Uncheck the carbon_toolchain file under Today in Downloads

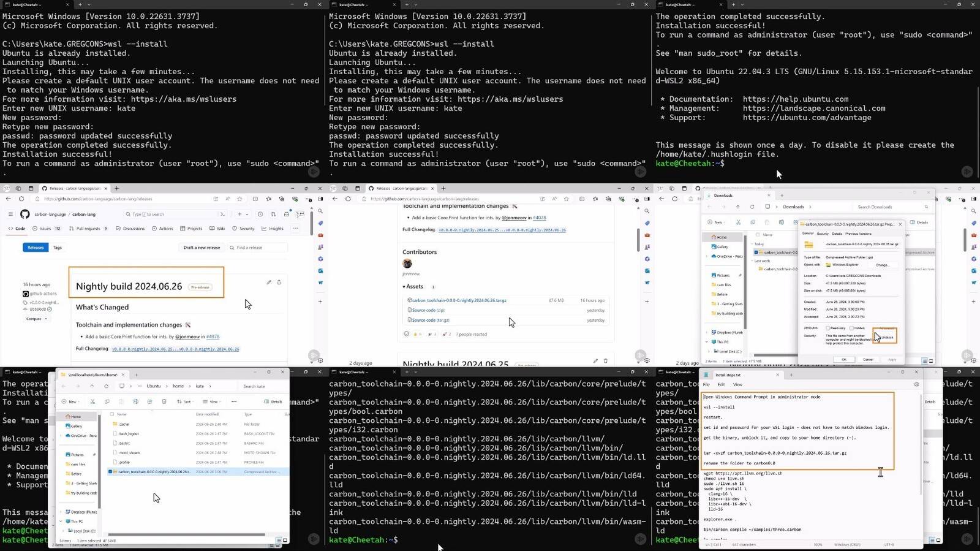[x=756, y=252]
